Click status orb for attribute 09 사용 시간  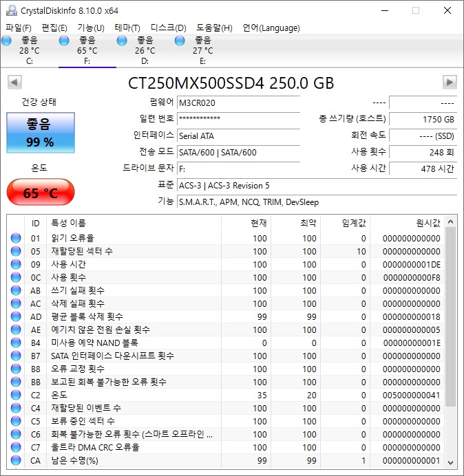(16, 264)
